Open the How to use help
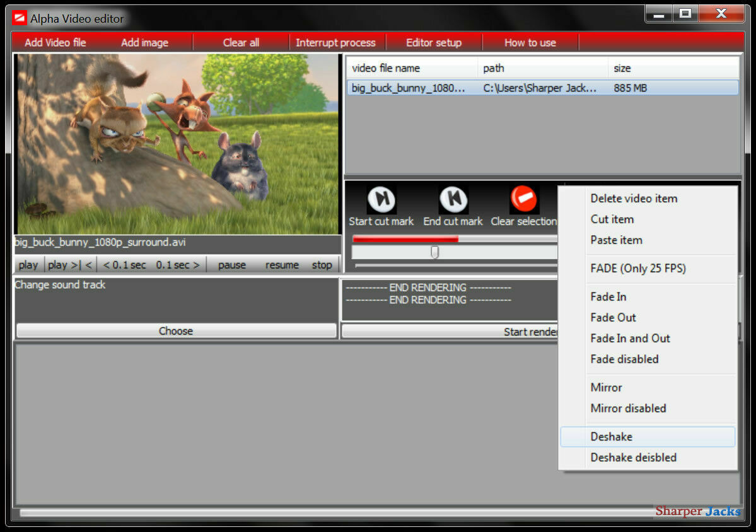756x532 pixels. pos(530,42)
